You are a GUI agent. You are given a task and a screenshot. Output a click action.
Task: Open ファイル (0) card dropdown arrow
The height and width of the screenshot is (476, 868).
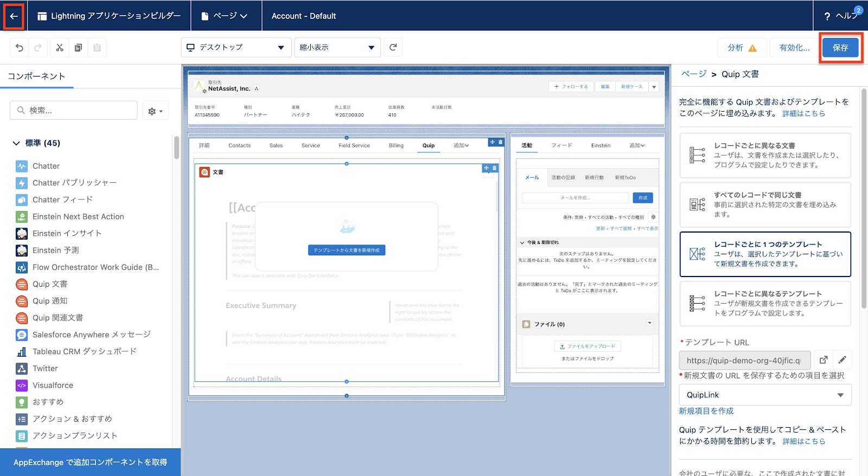649,323
